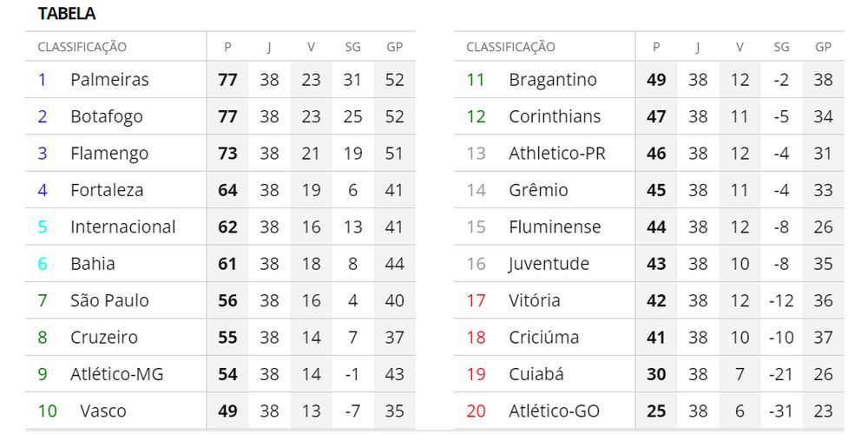Click Vasco in tenth place
868x434 pixels.
[102, 411]
